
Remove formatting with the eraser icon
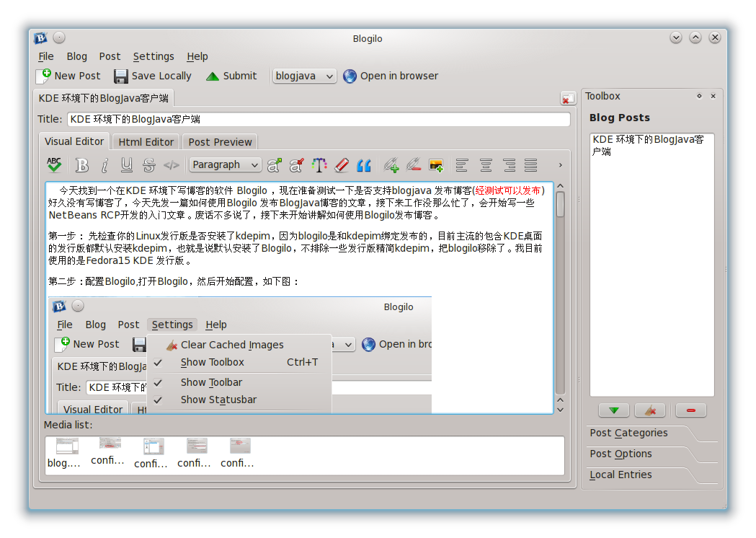tap(342, 165)
